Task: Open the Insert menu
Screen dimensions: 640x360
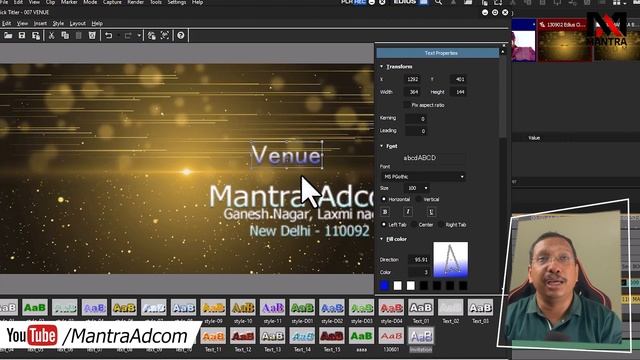Action: (40, 23)
